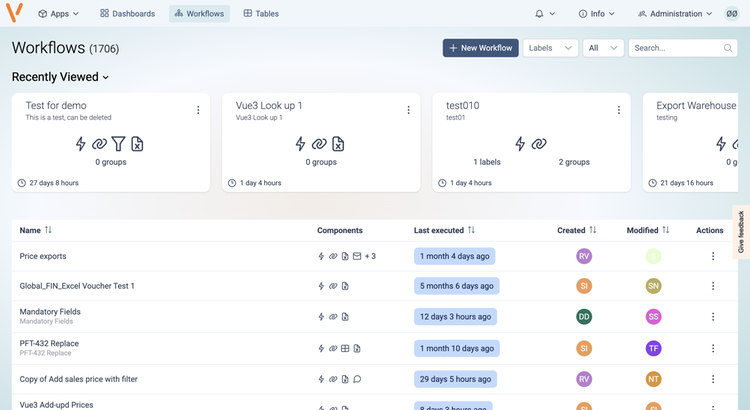This screenshot has width=750, height=410.
Task: Open actions menu for Price exports row
Action: tap(713, 256)
